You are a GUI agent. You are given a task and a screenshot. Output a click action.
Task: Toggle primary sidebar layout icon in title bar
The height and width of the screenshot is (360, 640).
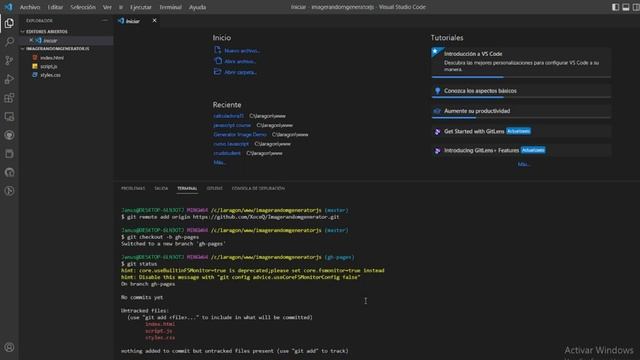point(616,7)
